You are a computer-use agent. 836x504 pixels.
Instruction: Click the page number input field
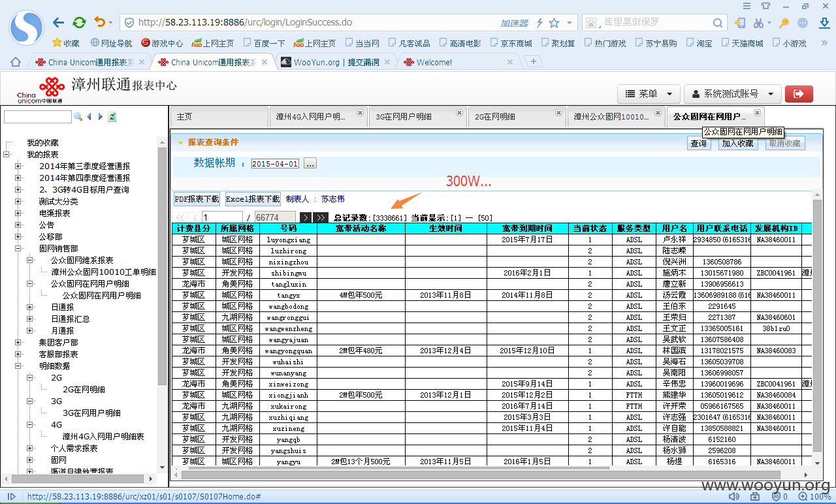point(222,217)
